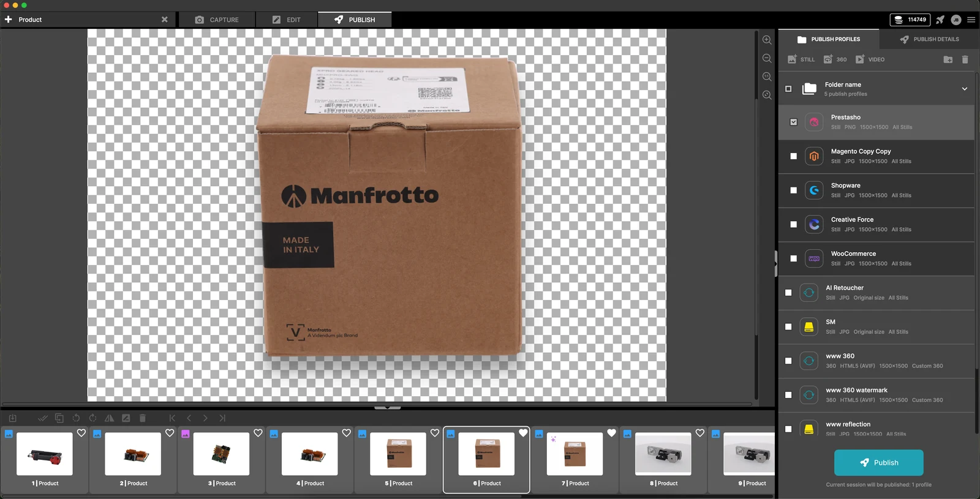Image resolution: width=980 pixels, height=499 pixels.
Task: Check the www 360 watermark profile checkbox
Action: point(788,395)
